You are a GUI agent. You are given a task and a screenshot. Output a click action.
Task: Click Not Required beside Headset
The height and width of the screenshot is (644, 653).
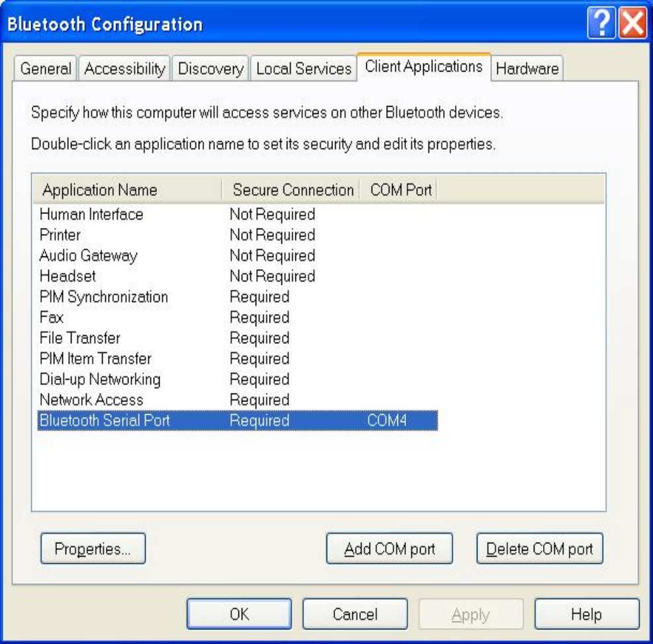click(x=272, y=276)
